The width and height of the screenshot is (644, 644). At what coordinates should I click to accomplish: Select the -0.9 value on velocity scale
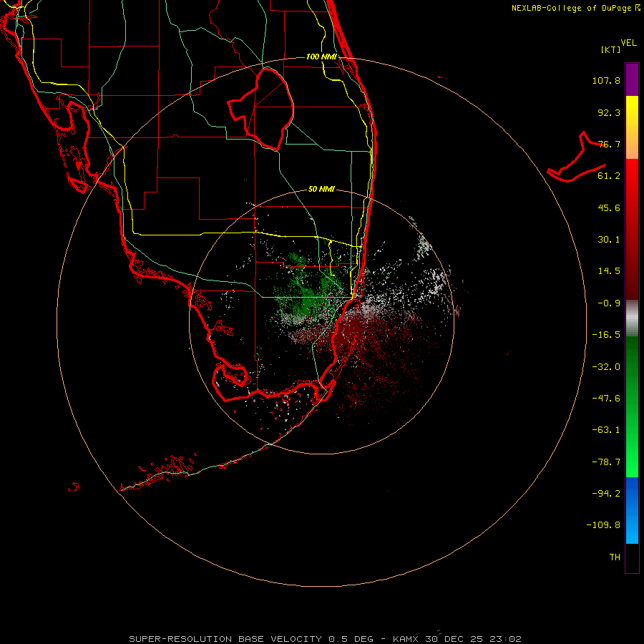[609, 303]
